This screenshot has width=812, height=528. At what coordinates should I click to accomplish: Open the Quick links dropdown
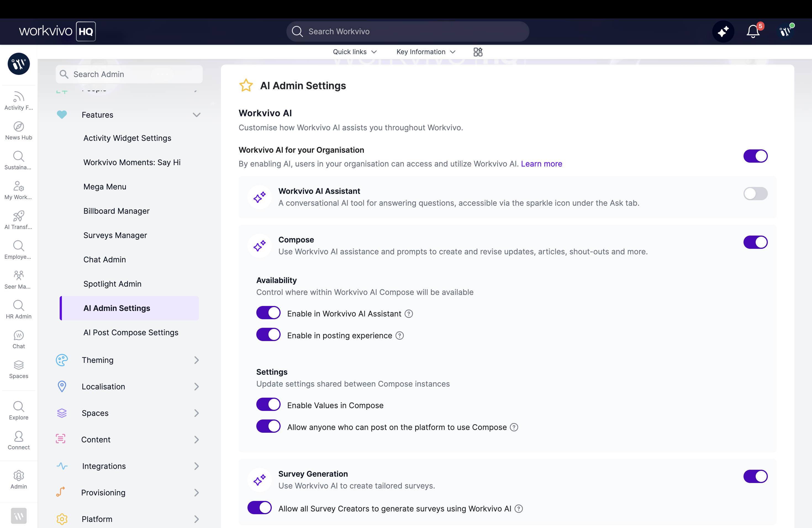pos(355,52)
